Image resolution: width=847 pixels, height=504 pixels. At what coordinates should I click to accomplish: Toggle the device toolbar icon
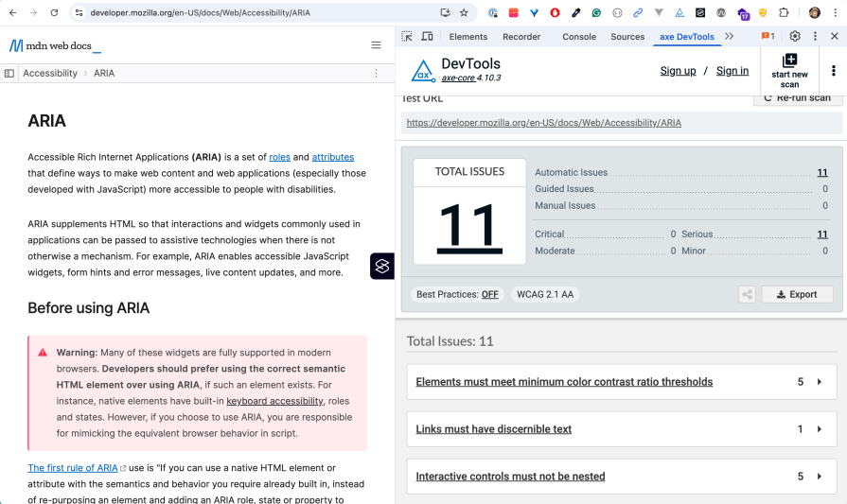(427, 37)
